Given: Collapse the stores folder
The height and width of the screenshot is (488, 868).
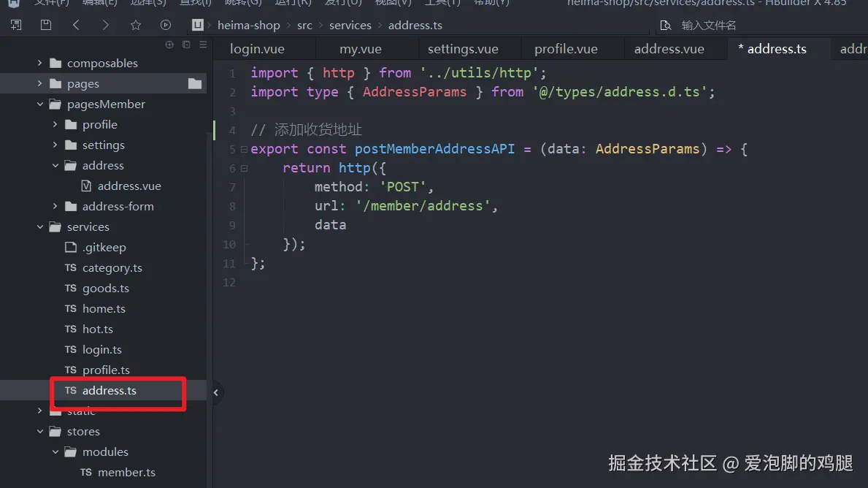Looking at the screenshot, I should point(40,431).
